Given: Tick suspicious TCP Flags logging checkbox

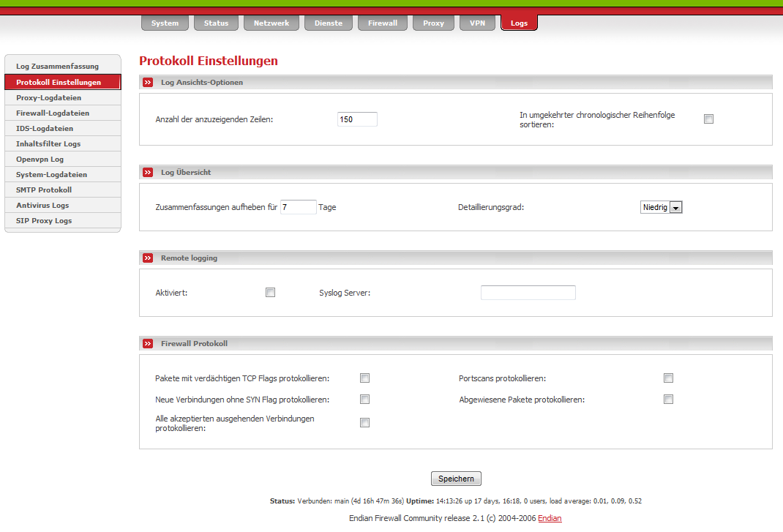Looking at the screenshot, I should (x=364, y=378).
